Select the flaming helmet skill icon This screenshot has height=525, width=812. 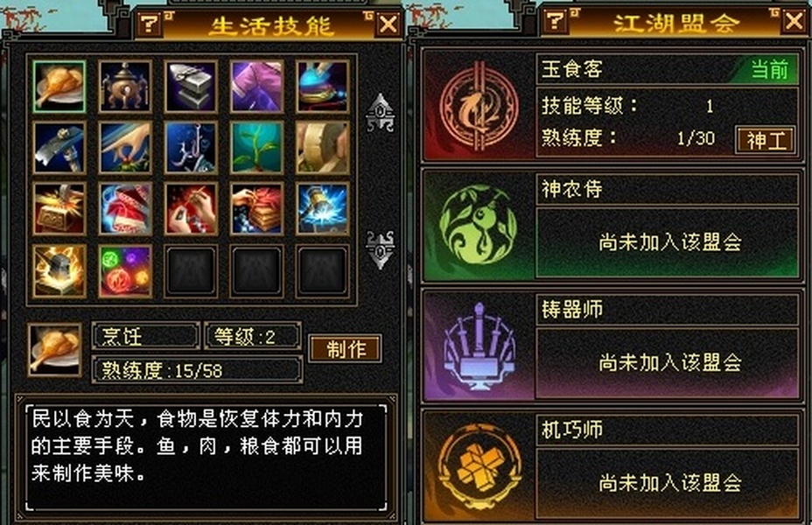[x=59, y=270]
